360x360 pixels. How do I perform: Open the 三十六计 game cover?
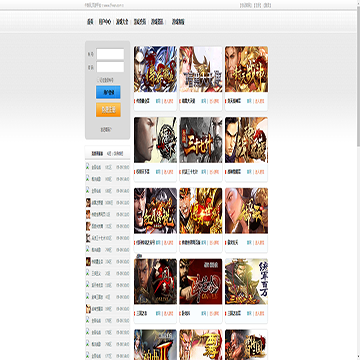pyautogui.click(x=201, y=140)
